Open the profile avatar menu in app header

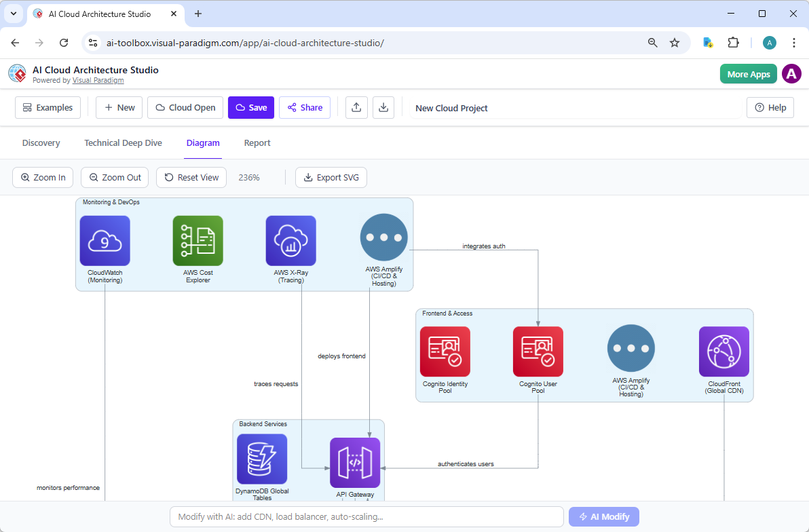coord(791,73)
